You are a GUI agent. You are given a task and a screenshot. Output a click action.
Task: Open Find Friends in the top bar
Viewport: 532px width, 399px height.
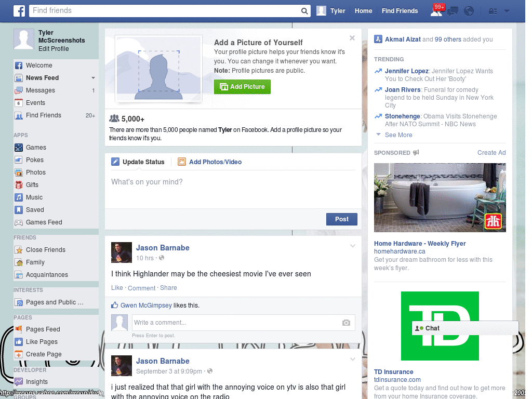(x=400, y=11)
